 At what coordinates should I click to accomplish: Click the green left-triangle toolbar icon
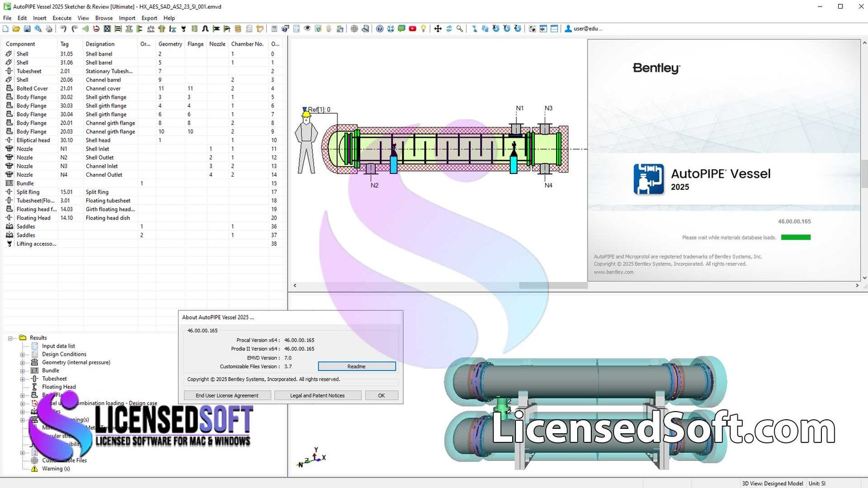(x=85, y=29)
